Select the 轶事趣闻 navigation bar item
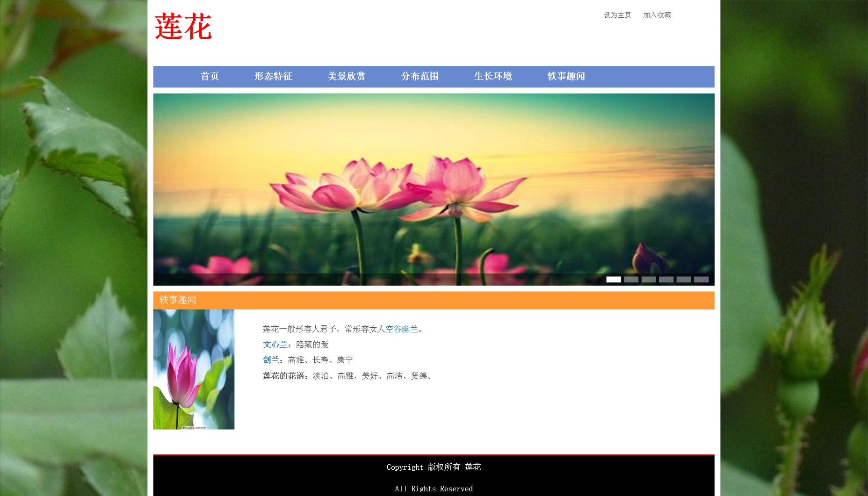 566,76
